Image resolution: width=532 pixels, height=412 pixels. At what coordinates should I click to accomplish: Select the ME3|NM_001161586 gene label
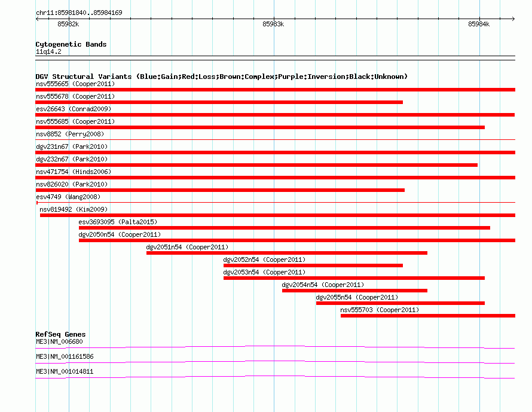point(65,356)
